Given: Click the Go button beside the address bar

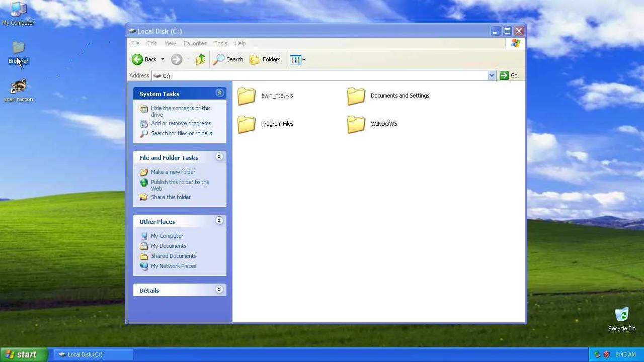Looking at the screenshot, I should click(x=509, y=75).
